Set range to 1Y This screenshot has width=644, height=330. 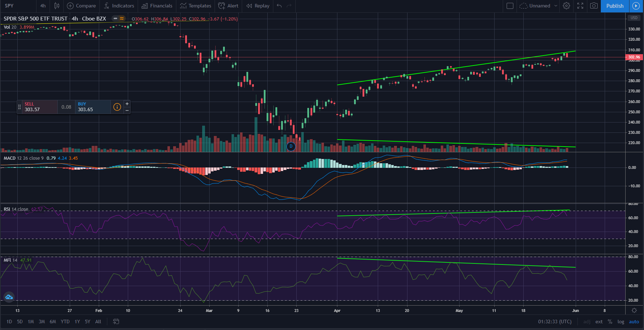click(77, 322)
